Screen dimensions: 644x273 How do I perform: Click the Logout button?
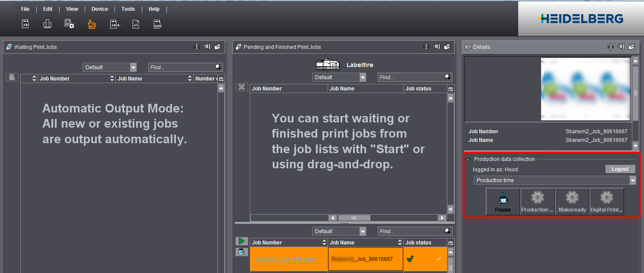620,169
